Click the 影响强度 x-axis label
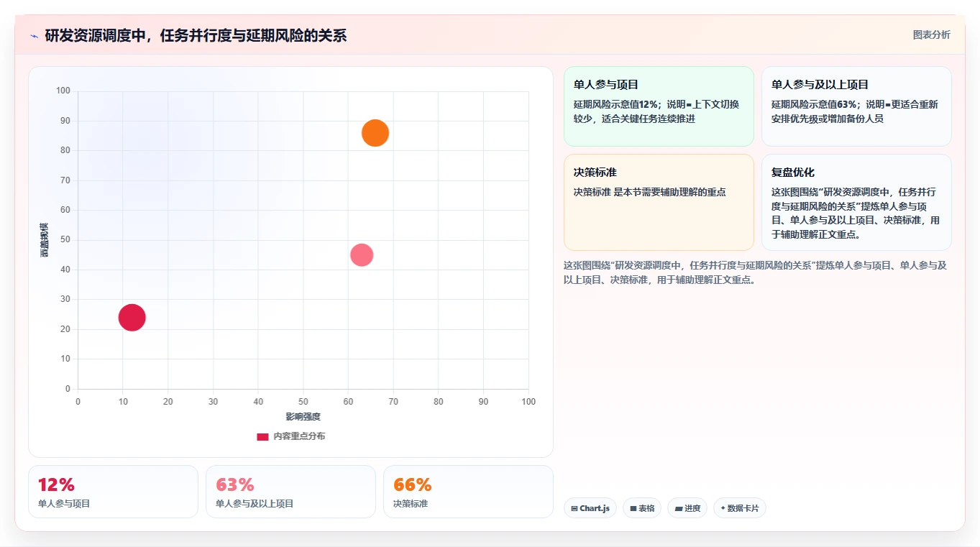This screenshot has height=547, width=980. [x=303, y=417]
